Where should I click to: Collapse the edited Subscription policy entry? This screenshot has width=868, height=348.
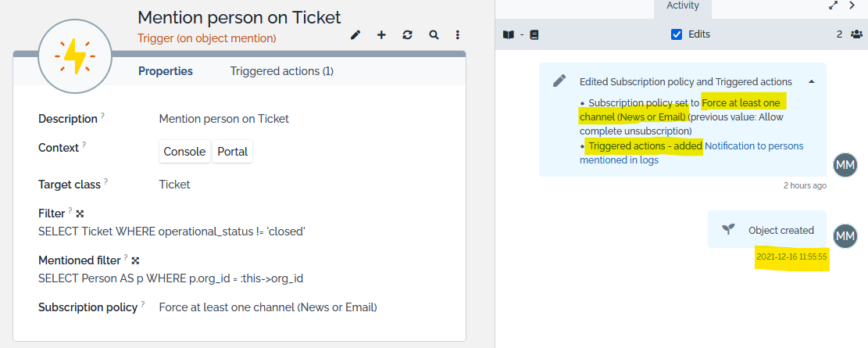(811, 81)
